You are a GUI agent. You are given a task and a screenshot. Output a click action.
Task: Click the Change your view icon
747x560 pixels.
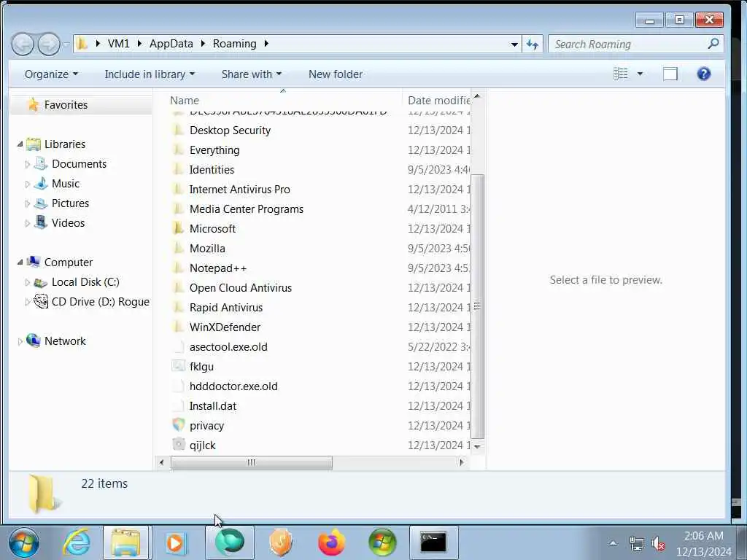coord(620,74)
